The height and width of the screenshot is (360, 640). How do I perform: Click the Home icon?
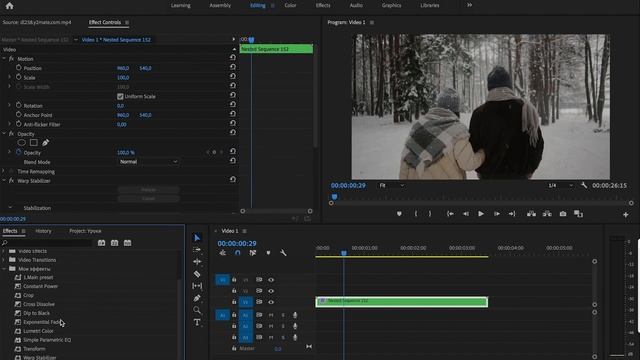[x=9, y=6]
